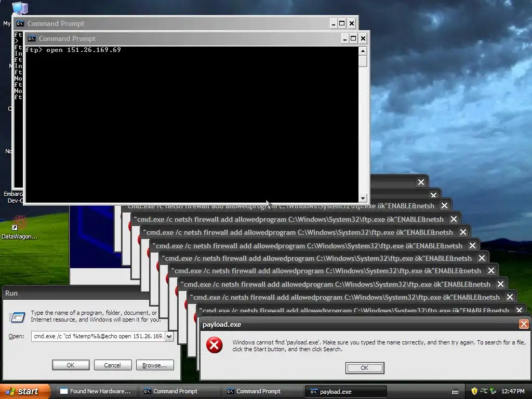Click the safely remove hardware tray icon
This screenshot has width=532, height=399.
pos(493,391)
